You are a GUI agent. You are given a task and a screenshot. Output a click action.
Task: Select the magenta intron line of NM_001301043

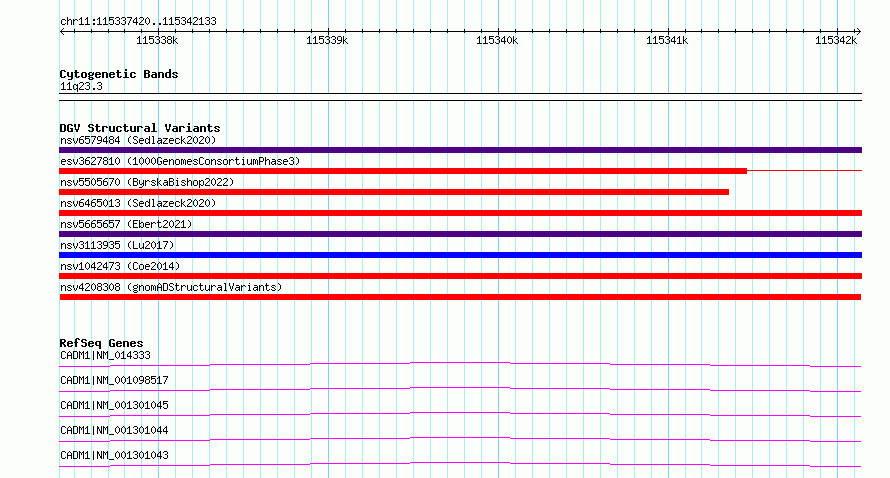pos(460,463)
